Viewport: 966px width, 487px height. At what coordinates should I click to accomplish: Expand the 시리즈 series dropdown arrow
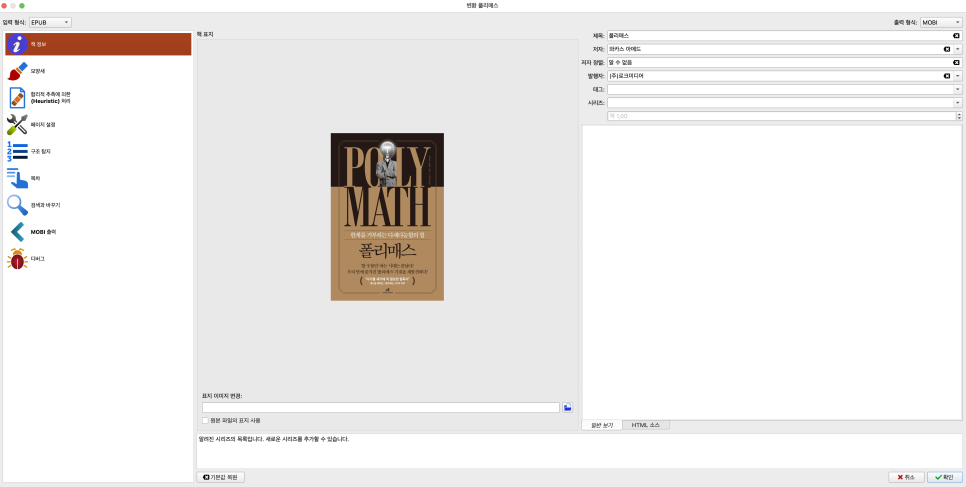[957, 103]
